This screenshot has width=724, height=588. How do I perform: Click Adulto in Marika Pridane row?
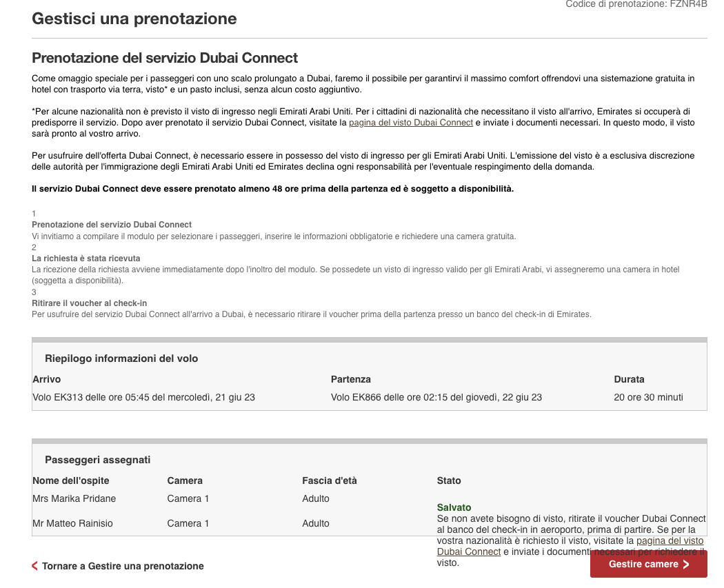coord(316,498)
